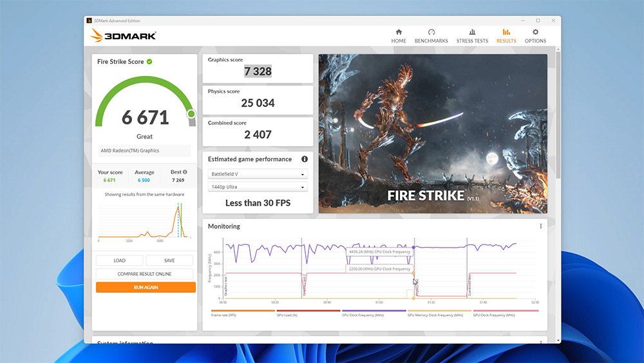Toggle GPU Clock Frequency legend entry
The image size is (644, 363).
point(505,313)
